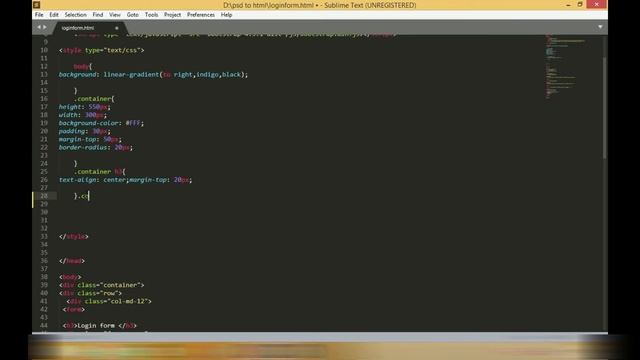Open the tab list dropdown arrow
The height and width of the screenshot is (360, 640).
(600, 27)
